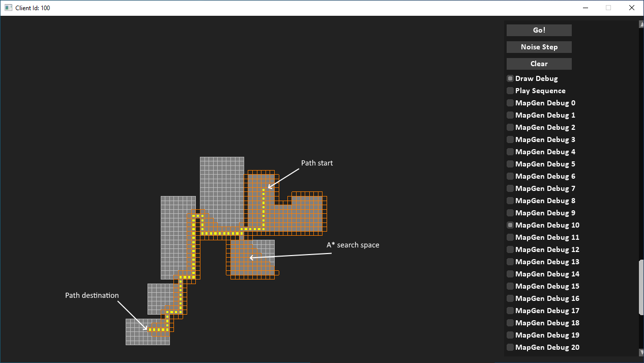
Task: Disable the Draw Debug checkbox
Action: pos(510,78)
